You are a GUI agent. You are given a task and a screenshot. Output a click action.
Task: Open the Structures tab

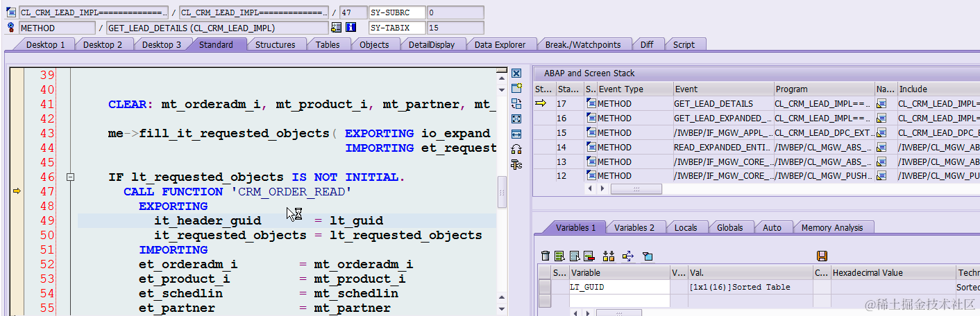(275, 44)
